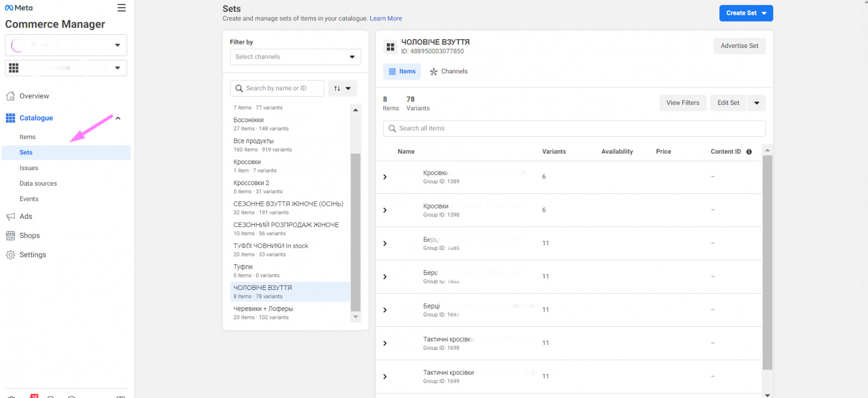Click the Overview home icon

tap(10, 96)
